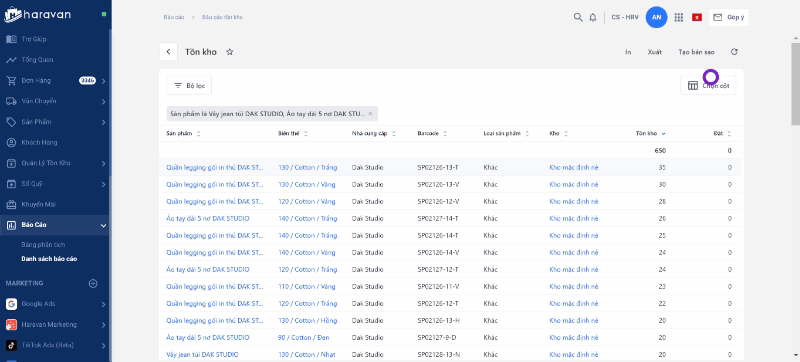The height and width of the screenshot is (362, 800).
Task: Open the AN user avatar
Action: click(x=657, y=17)
